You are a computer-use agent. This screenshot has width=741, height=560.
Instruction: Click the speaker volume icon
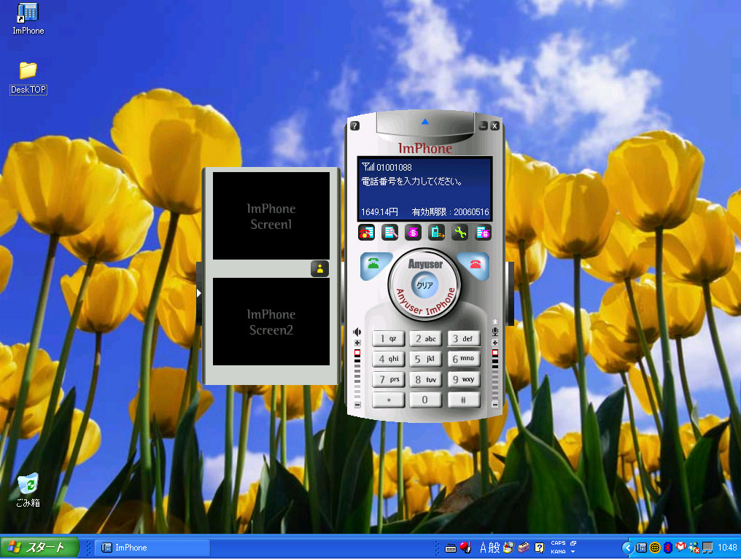click(357, 332)
